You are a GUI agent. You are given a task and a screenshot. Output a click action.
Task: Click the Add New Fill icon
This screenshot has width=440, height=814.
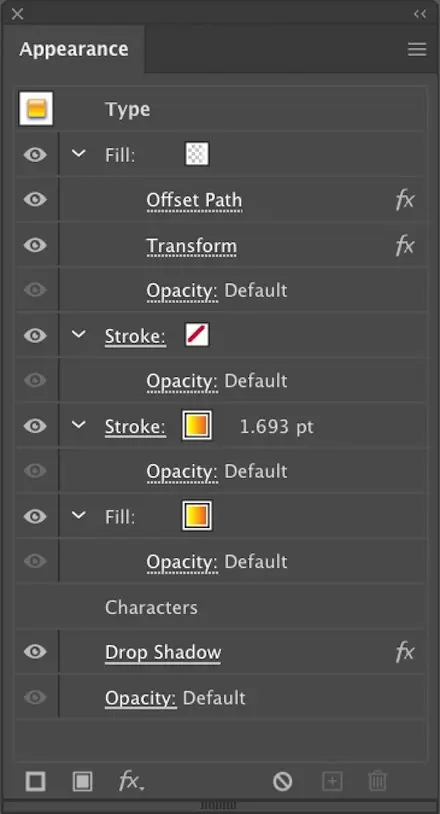coord(82,781)
